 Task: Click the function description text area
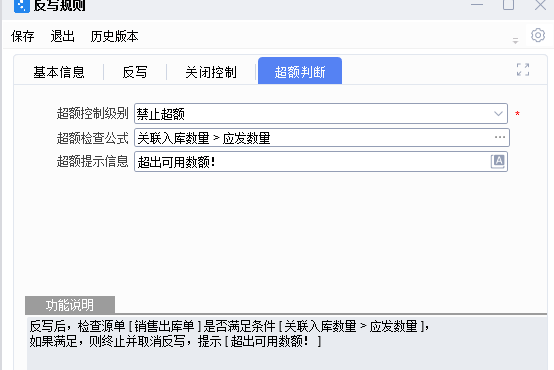287,343
